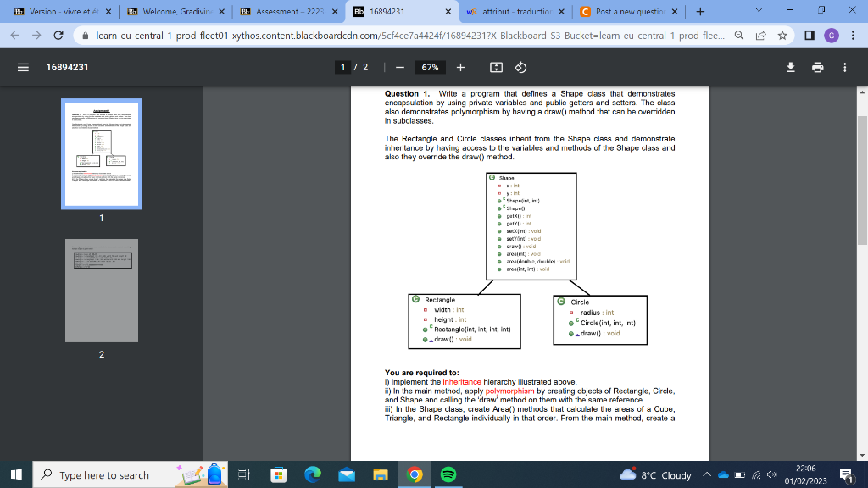Select the page 2 thumbnail
This screenshot has width=868, height=488.
(101, 291)
